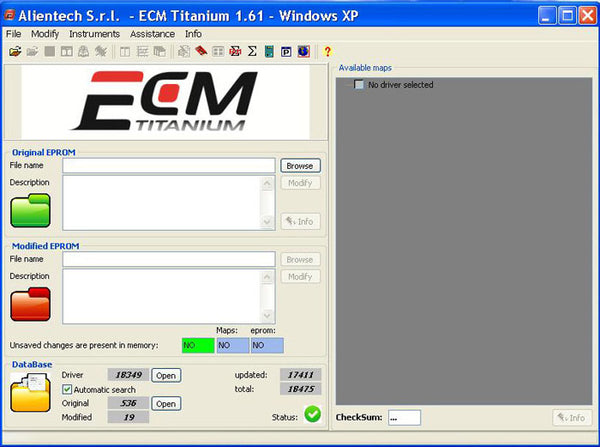Open the Instruments menu
The height and width of the screenshot is (447, 600).
(94, 34)
